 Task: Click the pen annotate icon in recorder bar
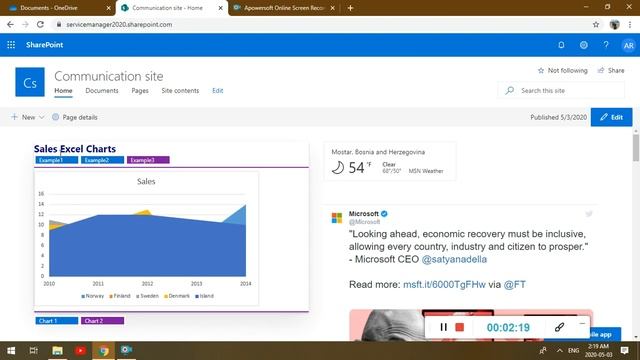click(x=560, y=327)
